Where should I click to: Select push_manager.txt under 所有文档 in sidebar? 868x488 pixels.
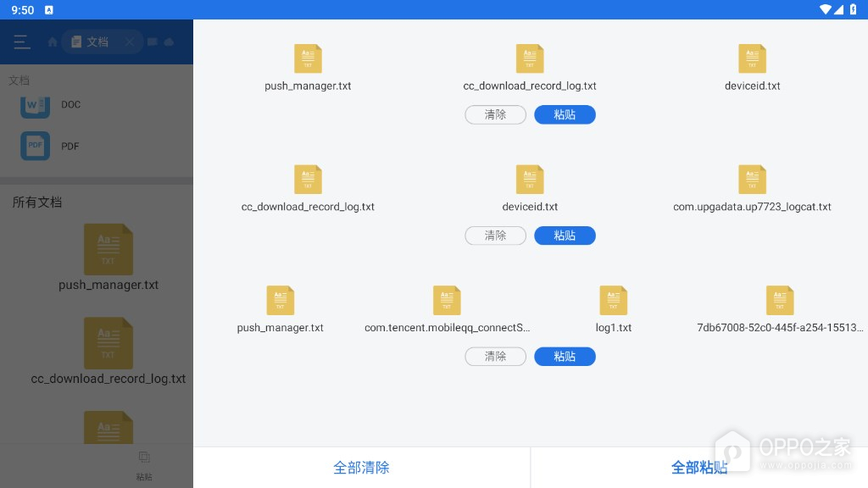108,258
